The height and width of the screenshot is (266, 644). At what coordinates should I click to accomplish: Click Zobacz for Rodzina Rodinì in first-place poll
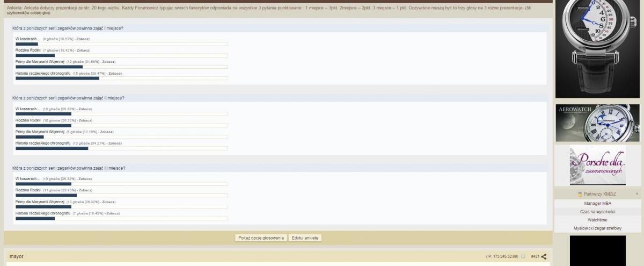pyautogui.click(x=83, y=50)
